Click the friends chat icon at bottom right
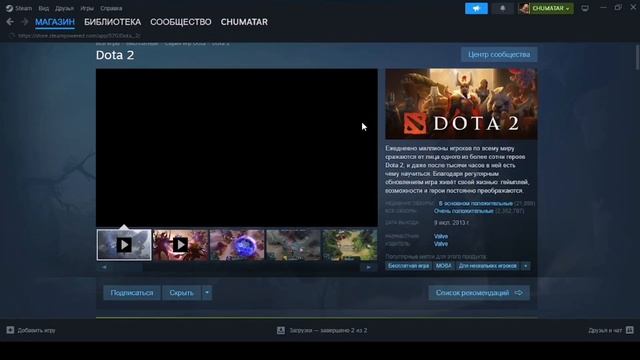 [630, 330]
